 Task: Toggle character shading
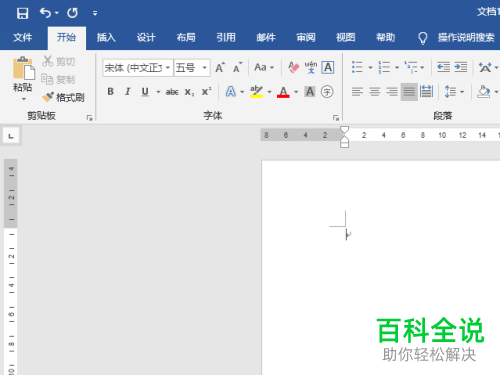[x=310, y=91]
